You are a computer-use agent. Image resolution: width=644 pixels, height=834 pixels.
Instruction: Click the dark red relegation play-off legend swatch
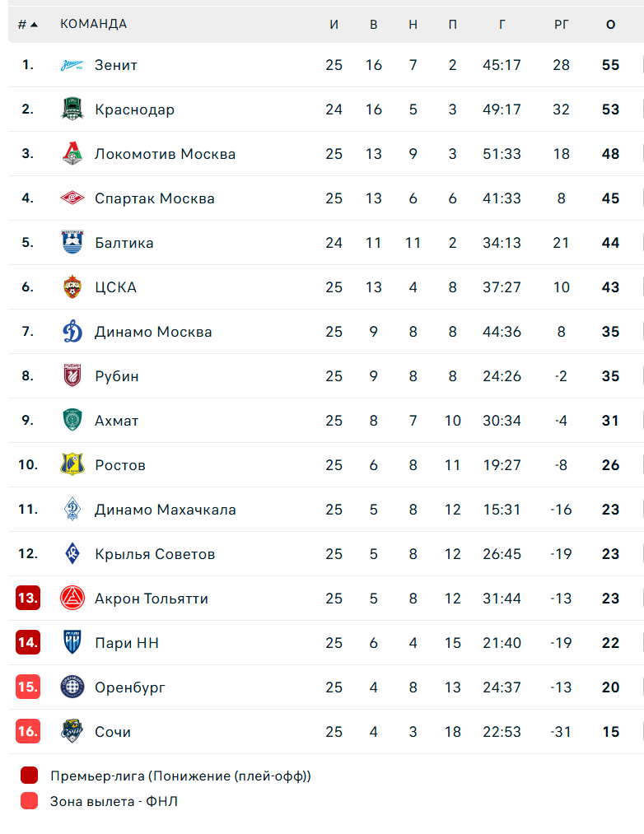point(30,776)
